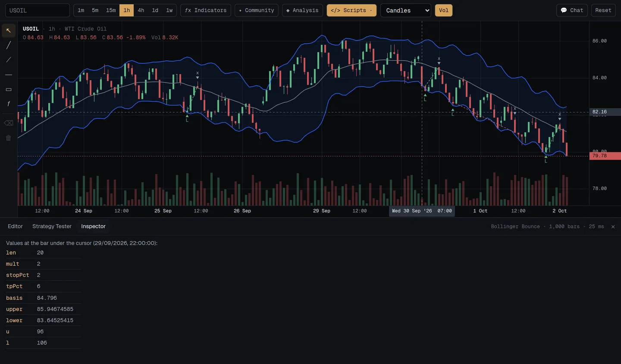Select the trend line drawing tool
This screenshot has height=364, width=621.
(9, 45)
